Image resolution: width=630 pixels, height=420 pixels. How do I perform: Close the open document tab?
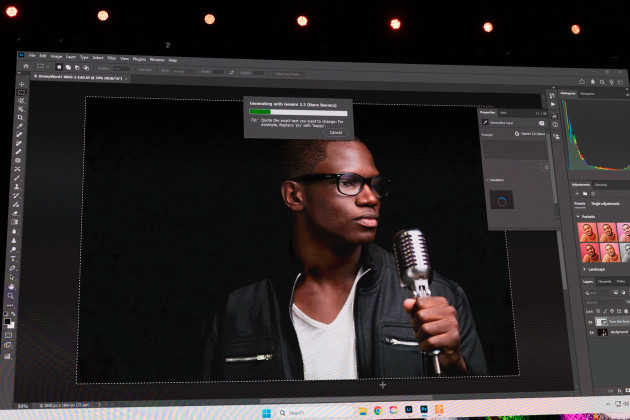coord(126,79)
